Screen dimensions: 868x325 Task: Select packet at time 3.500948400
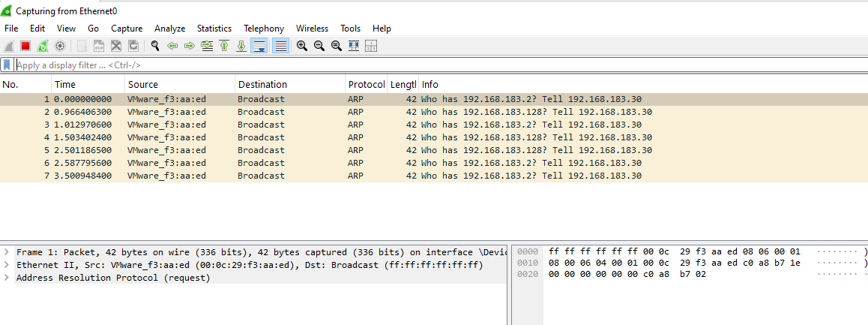(434, 176)
